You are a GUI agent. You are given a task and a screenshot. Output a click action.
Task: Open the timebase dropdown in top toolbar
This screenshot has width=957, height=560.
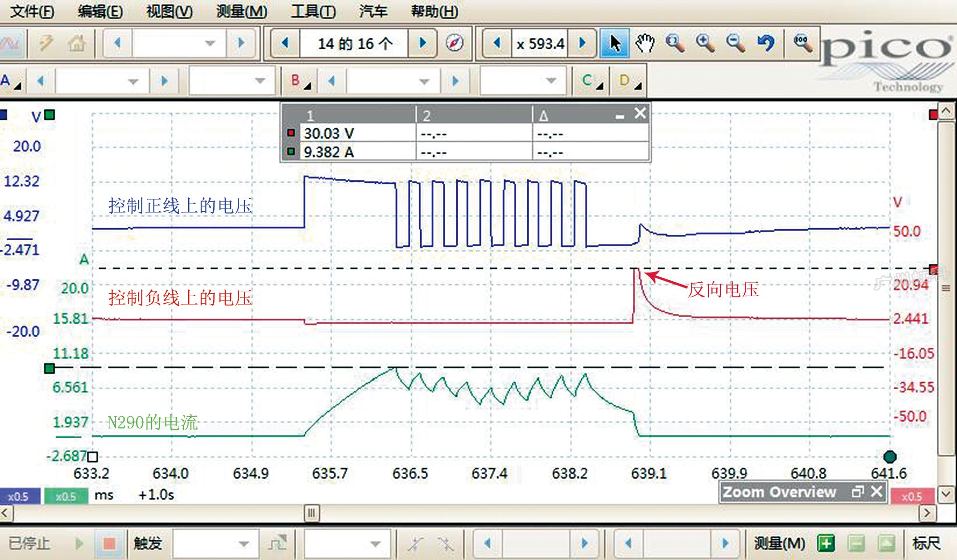coord(210,43)
